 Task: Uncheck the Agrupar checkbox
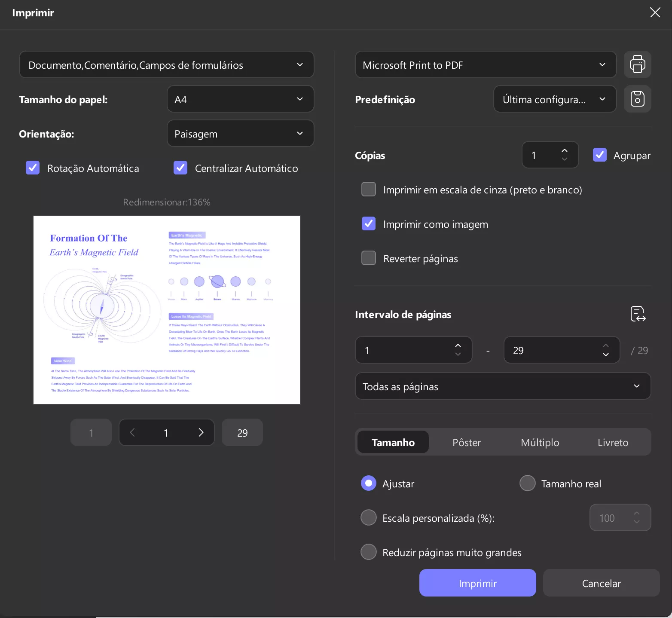600,155
